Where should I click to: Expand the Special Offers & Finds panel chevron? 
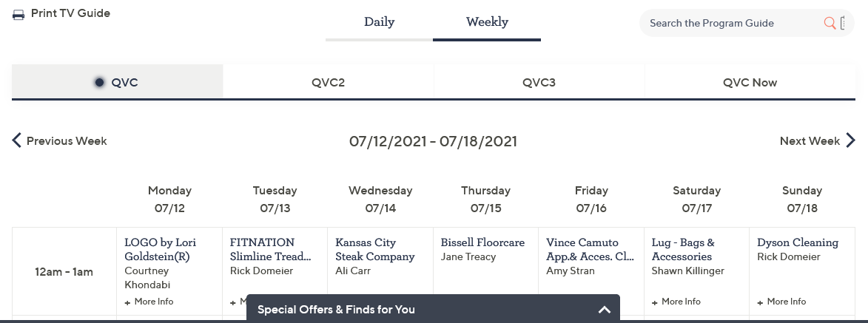604,310
